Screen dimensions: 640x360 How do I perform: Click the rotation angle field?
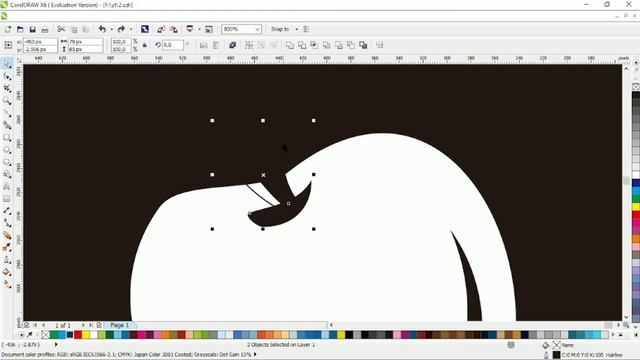coord(173,45)
